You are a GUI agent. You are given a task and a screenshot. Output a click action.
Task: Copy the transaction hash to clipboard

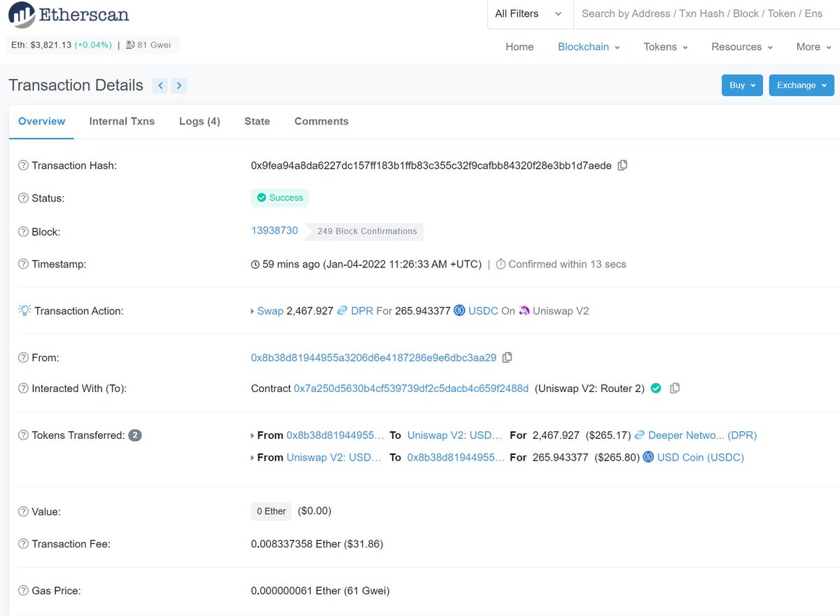pyautogui.click(x=622, y=165)
